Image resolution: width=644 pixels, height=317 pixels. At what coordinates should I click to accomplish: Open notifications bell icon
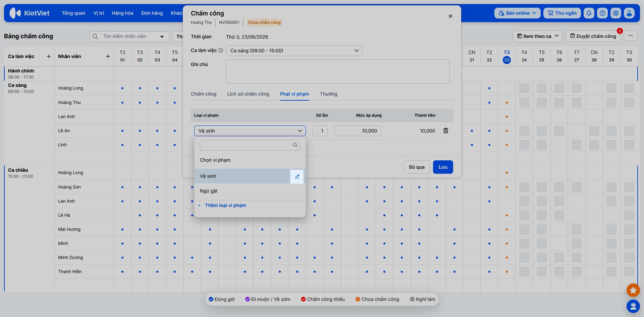(589, 13)
